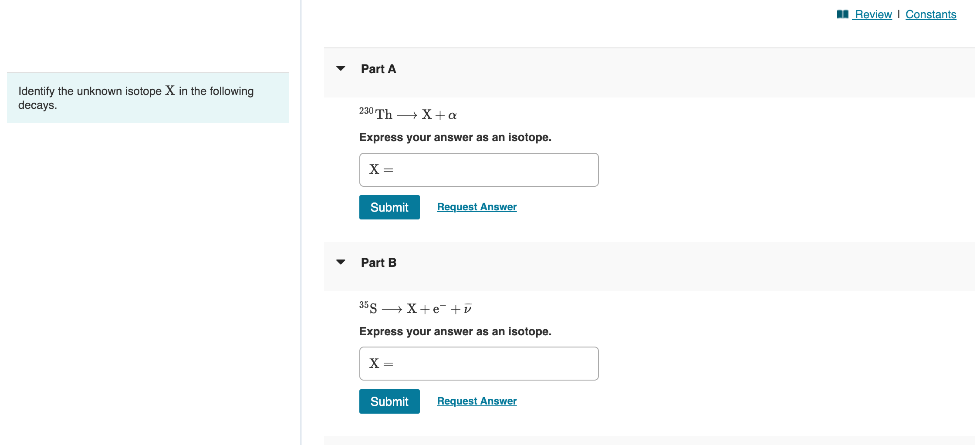Click the Part B instruction 'Express your answer as an isotope'
980x445 pixels.
pyautogui.click(x=455, y=331)
